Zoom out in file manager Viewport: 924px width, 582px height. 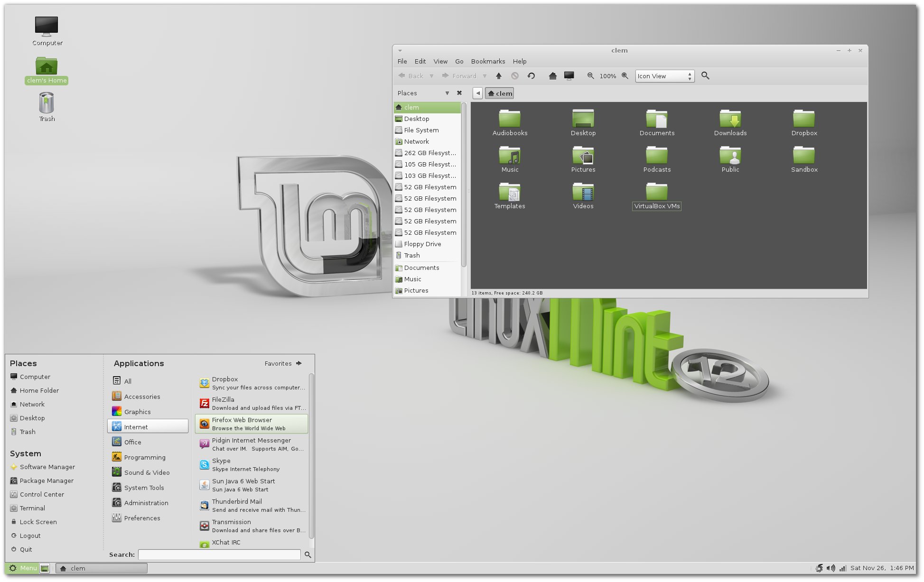pos(590,76)
